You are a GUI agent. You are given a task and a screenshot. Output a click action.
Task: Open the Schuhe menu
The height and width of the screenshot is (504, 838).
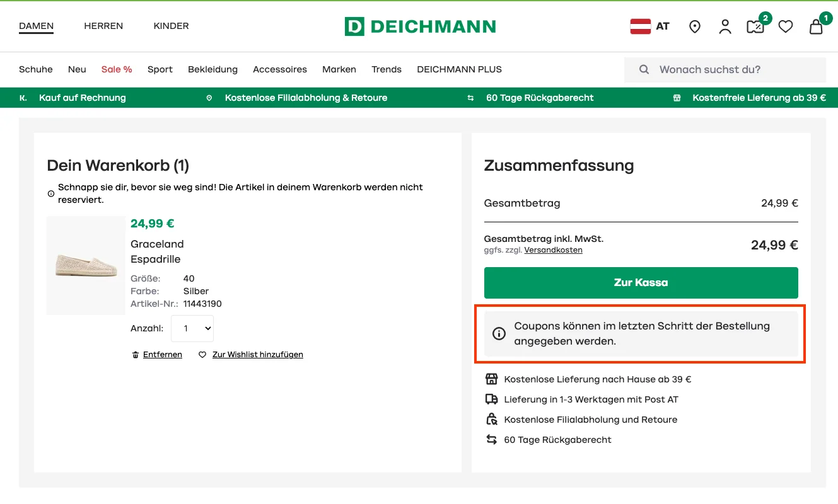36,69
